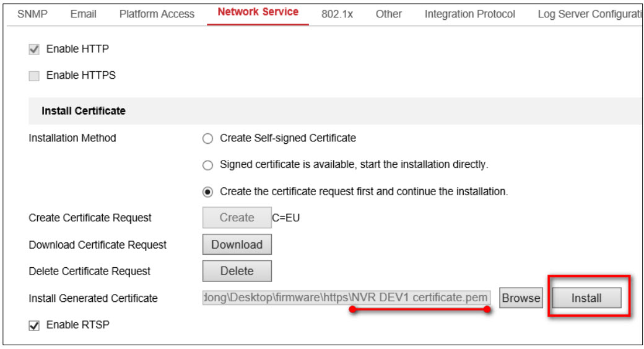Click Delete to remove the certificate request
This screenshot has height=349, width=644.
(237, 271)
